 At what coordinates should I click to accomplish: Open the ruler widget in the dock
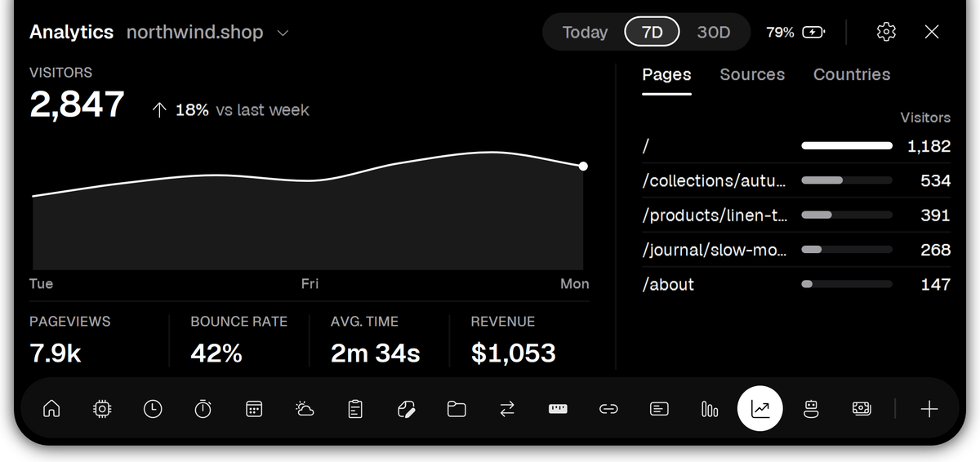coord(558,409)
